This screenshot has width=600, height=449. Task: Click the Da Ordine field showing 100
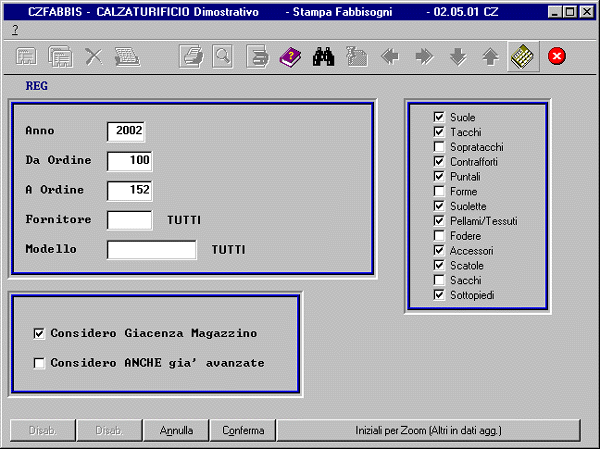[130, 161]
